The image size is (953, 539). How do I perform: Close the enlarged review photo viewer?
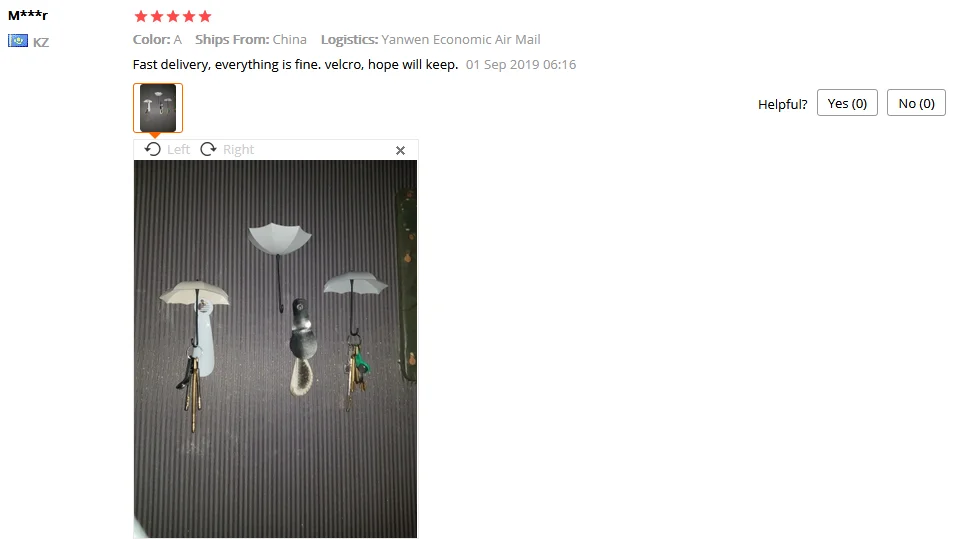click(400, 150)
